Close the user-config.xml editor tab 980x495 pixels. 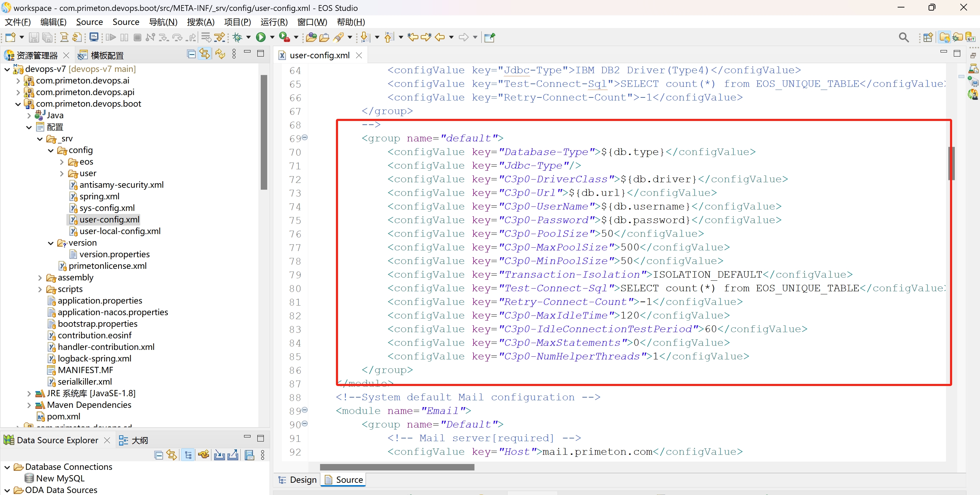[359, 56]
